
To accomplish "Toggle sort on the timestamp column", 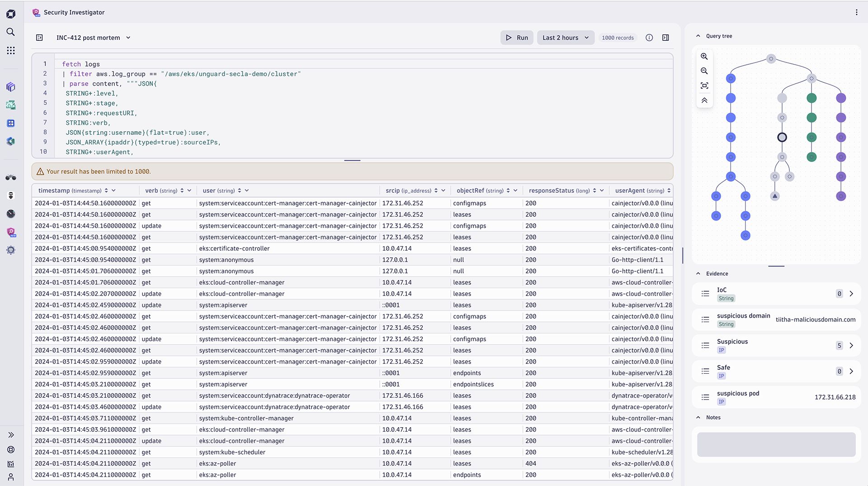I will (106, 191).
